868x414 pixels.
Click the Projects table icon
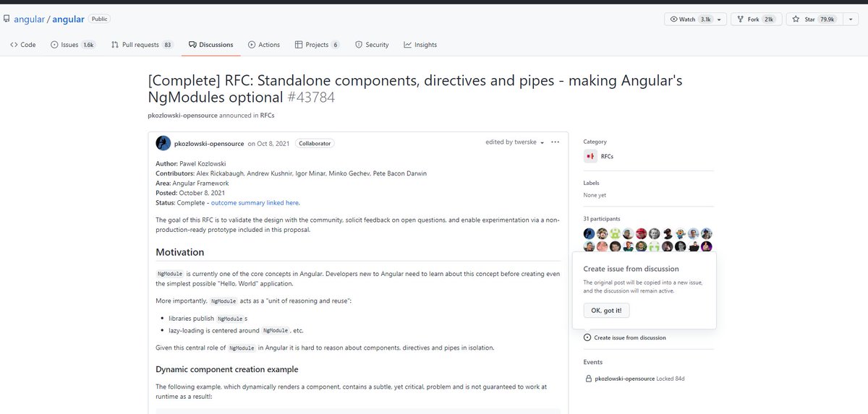[x=299, y=45]
